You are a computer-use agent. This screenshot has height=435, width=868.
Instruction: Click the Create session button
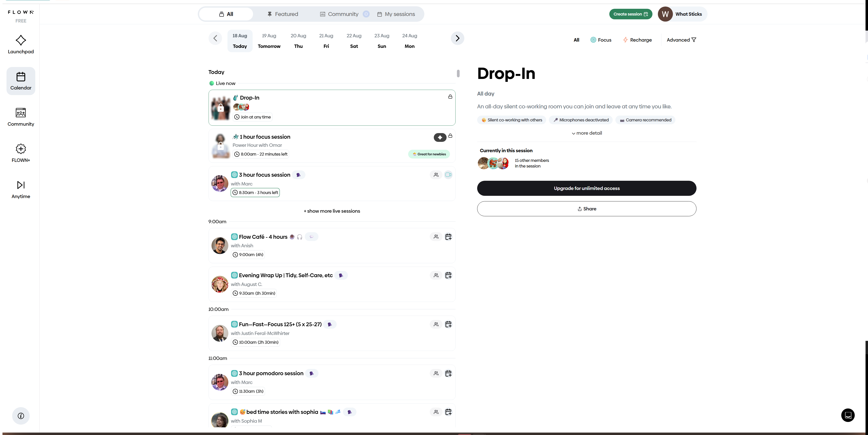(x=630, y=14)
